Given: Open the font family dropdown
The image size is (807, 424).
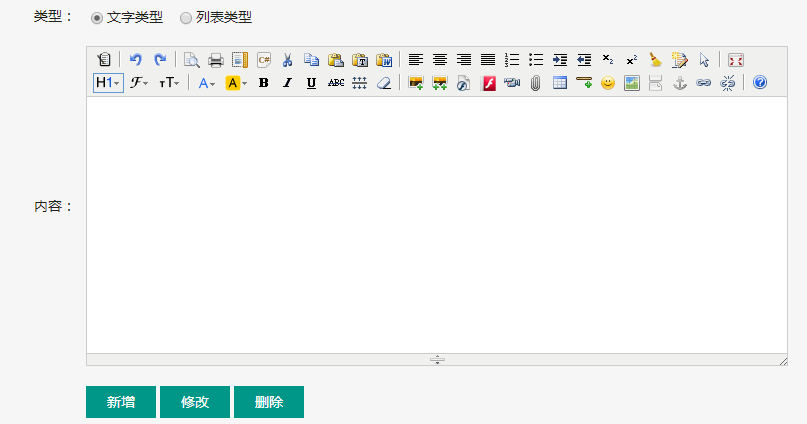Looking at the screenshot, I should click(138, 82).
